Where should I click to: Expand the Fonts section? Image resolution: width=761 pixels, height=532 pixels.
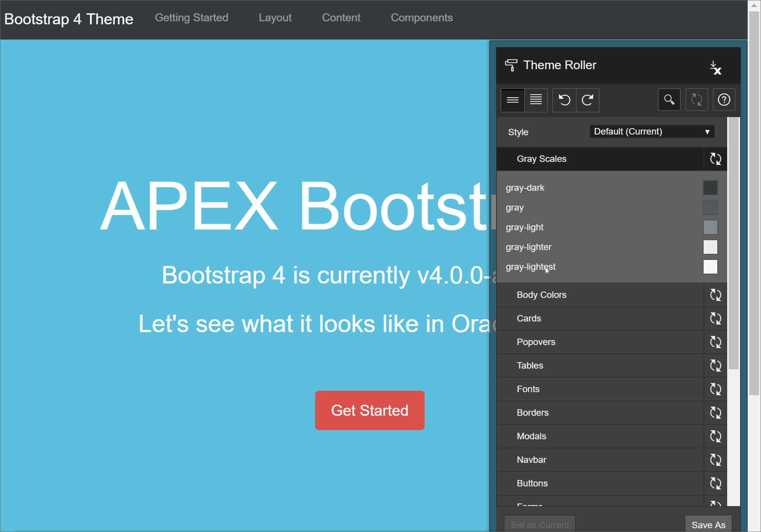point(528,389)
